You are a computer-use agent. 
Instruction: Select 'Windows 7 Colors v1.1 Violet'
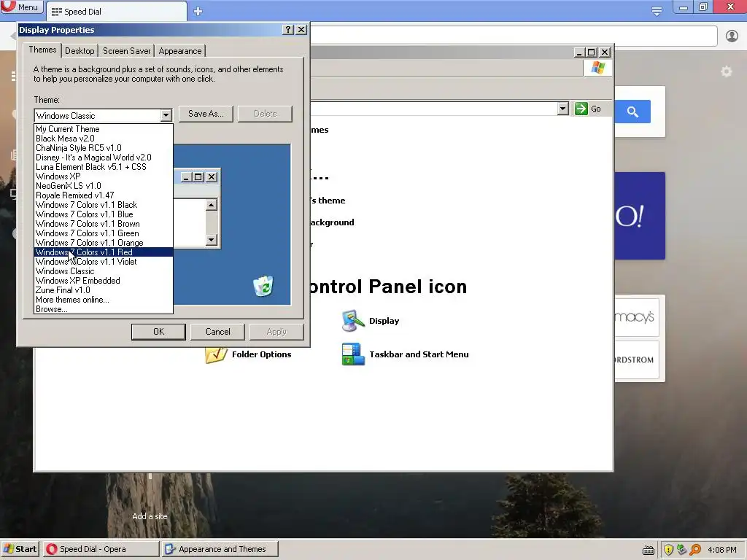pyautogui.click(x=104, y=262)
